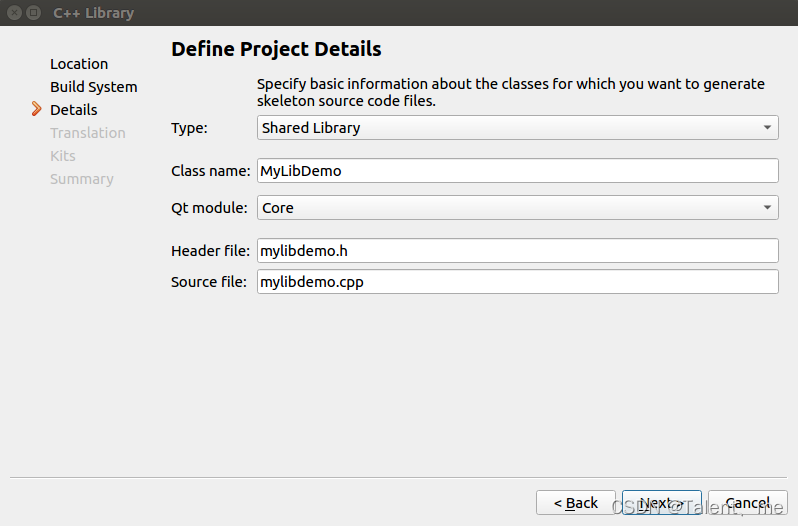Close the C++ Library dialog window

(x=14, y=13)
